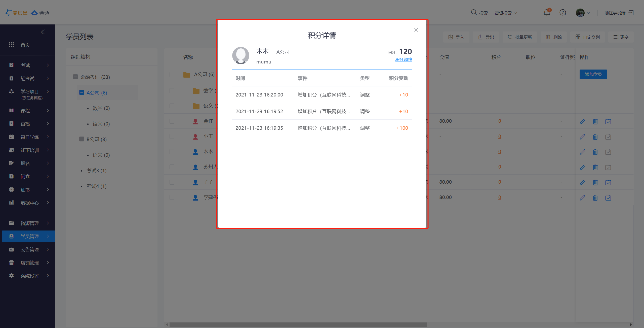
Task: Collapse the 金融考证 (23) tree node
Action: tap(75, 77)
